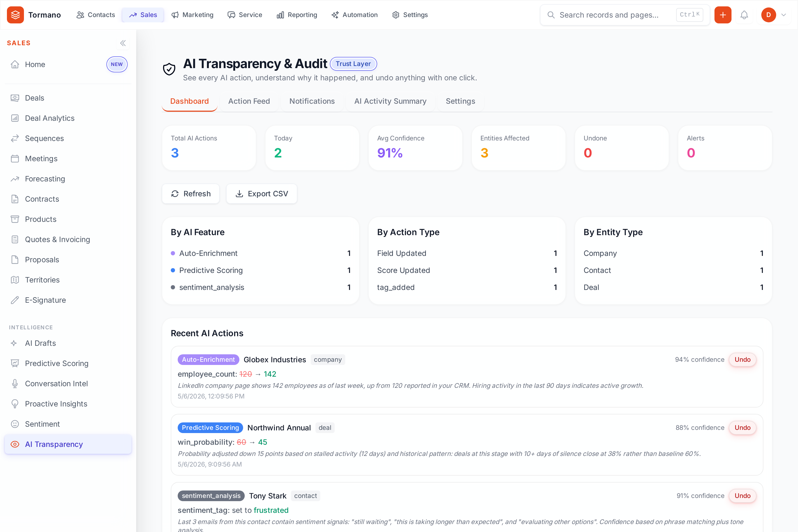The image size is (798, 532).
Task: Open AI Drafts in Intelligence section
Action: pyautogui.click(x=68, y=343)
